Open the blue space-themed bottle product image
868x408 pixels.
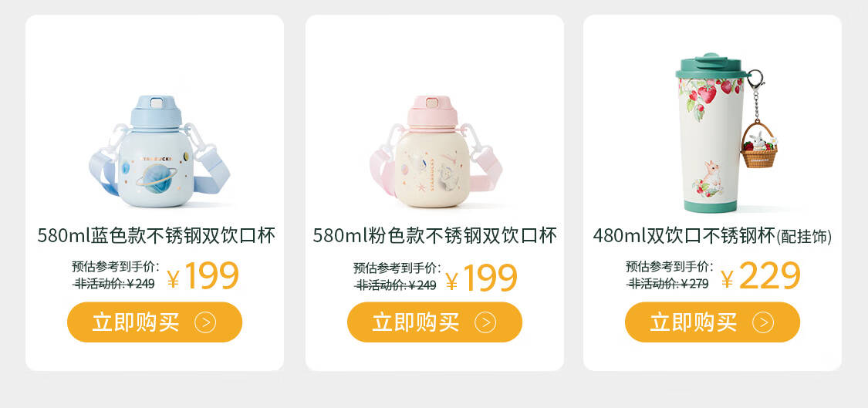click(159, 151)
